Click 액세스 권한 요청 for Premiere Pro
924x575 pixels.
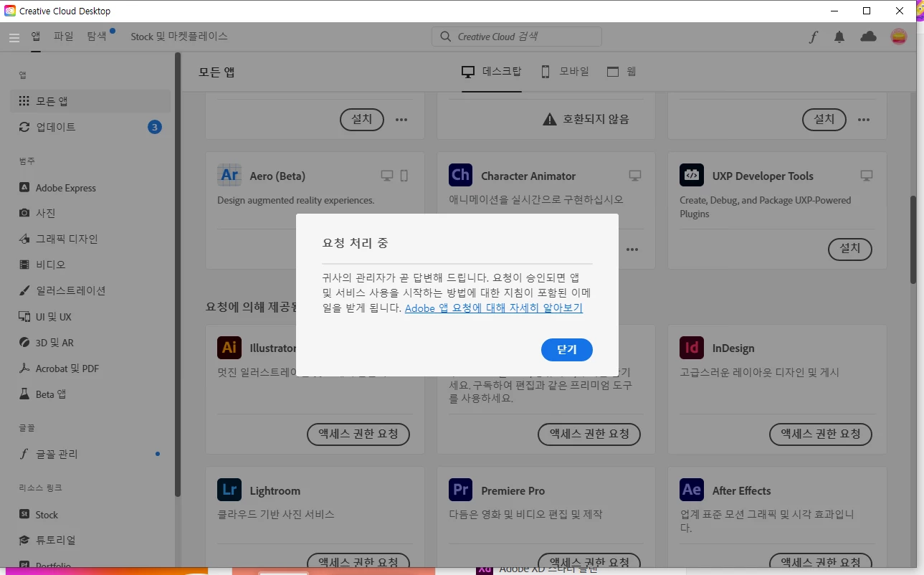tap(589, 562)
